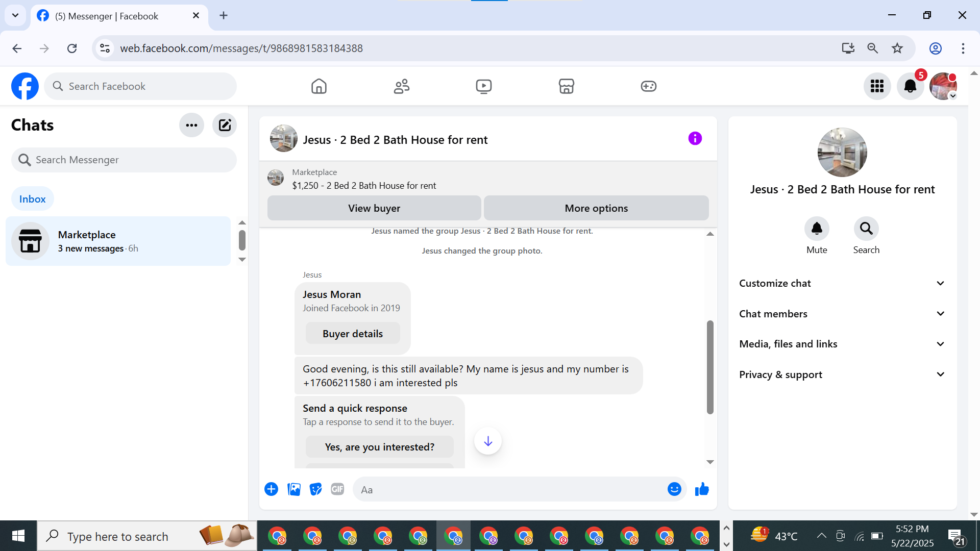Switch to Messenger Facebook browser tab
This screenshot has width=980, height=551.
click(x=120, y=16)
